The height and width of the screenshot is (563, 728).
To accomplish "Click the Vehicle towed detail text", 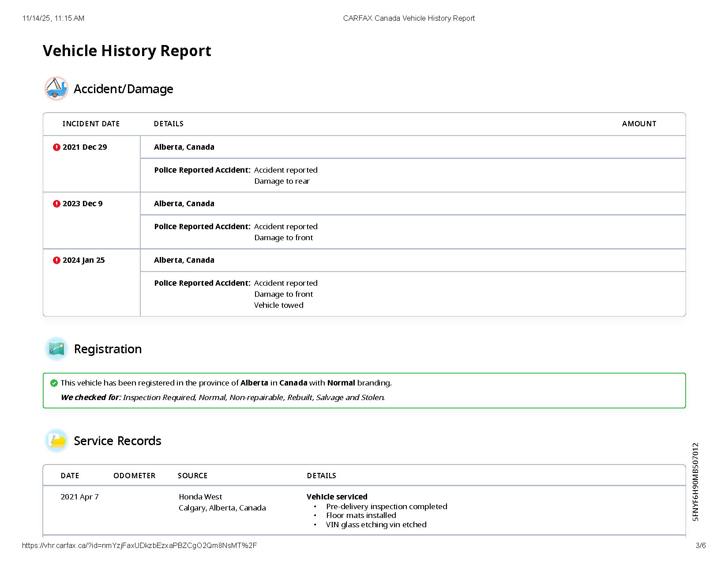I will coord(278,305).
